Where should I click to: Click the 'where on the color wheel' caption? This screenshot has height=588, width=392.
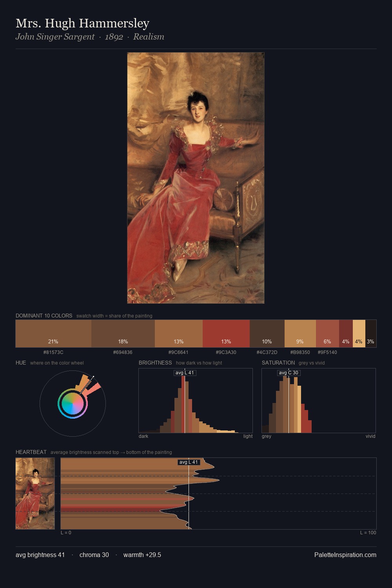tap(57, 363)
